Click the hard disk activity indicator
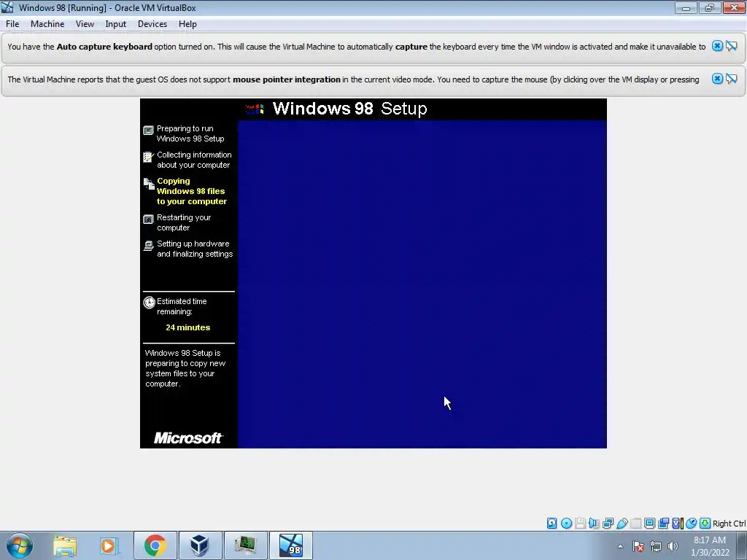The height and width of the screenshot is (560, 747). pyautogui.click(x=551, y=524)
